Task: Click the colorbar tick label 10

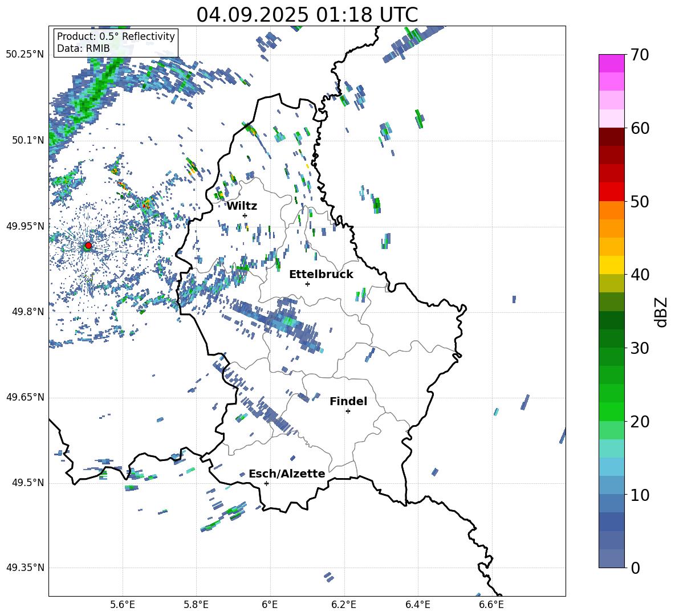Action: pyautogui.click(x=640, y=495)
